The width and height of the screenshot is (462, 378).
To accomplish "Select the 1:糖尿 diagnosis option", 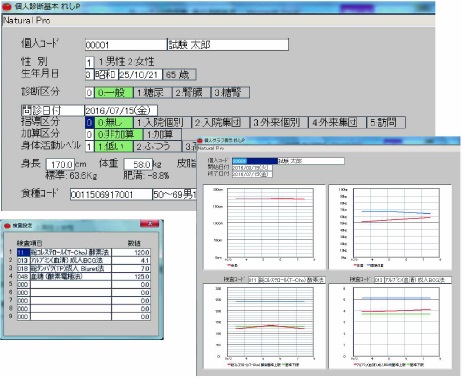I will (x=153, y=92).
